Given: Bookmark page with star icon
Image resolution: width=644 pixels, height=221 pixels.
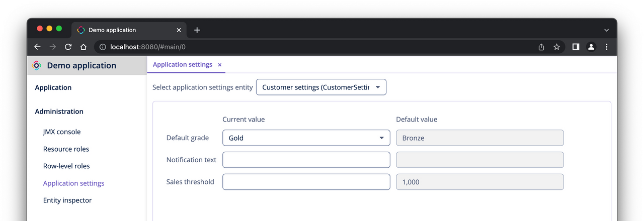Looking at the screenshot, I should click(x=556, y=47).
